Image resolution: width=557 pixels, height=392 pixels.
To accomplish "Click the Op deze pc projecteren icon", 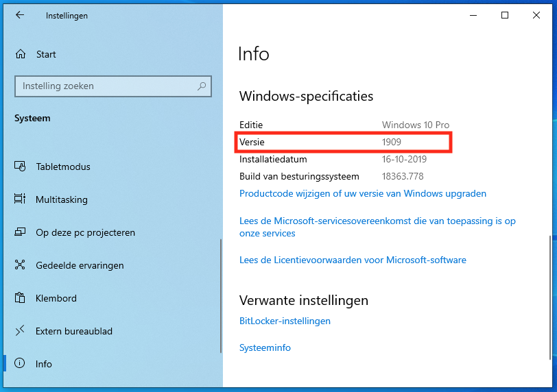I will 21,232.
